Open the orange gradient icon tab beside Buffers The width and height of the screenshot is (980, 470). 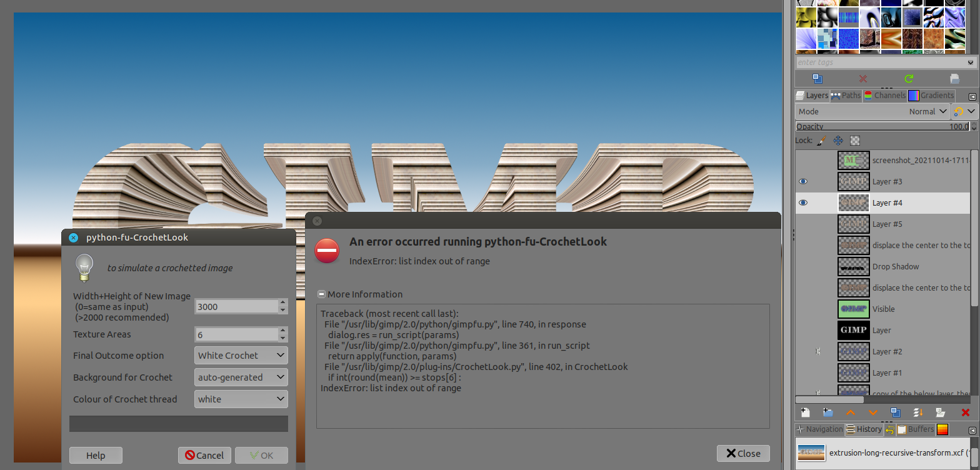point(942,429)
